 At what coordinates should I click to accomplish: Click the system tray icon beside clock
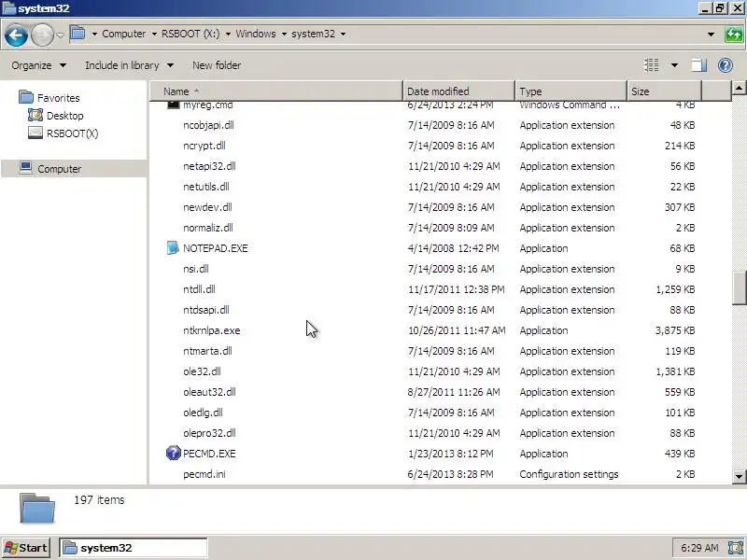coord(736,548)
